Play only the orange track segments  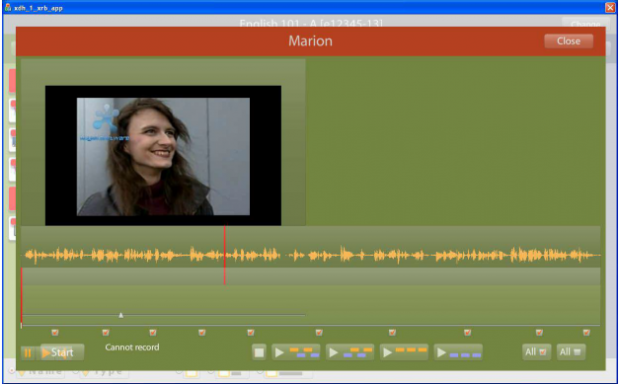tap(404, 352)
